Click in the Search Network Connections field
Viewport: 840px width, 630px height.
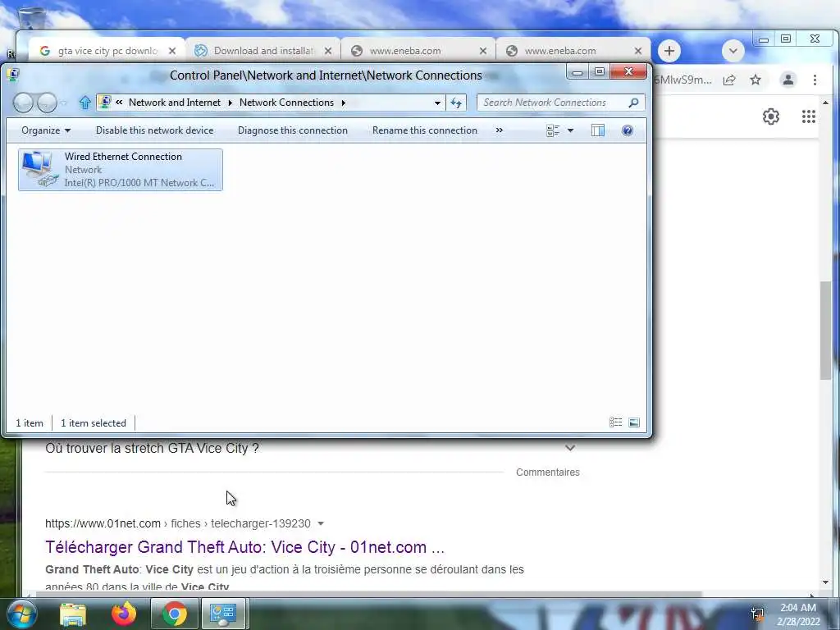[552, 103]
